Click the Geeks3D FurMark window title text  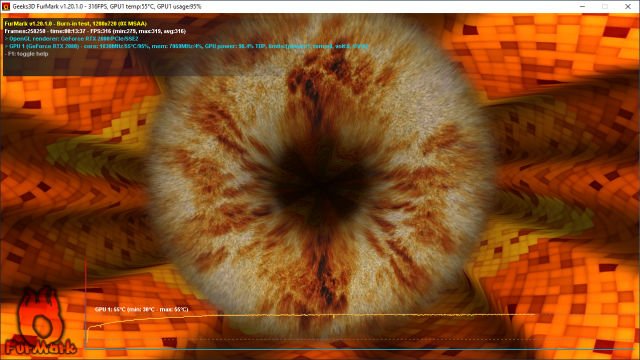[107, 7]
